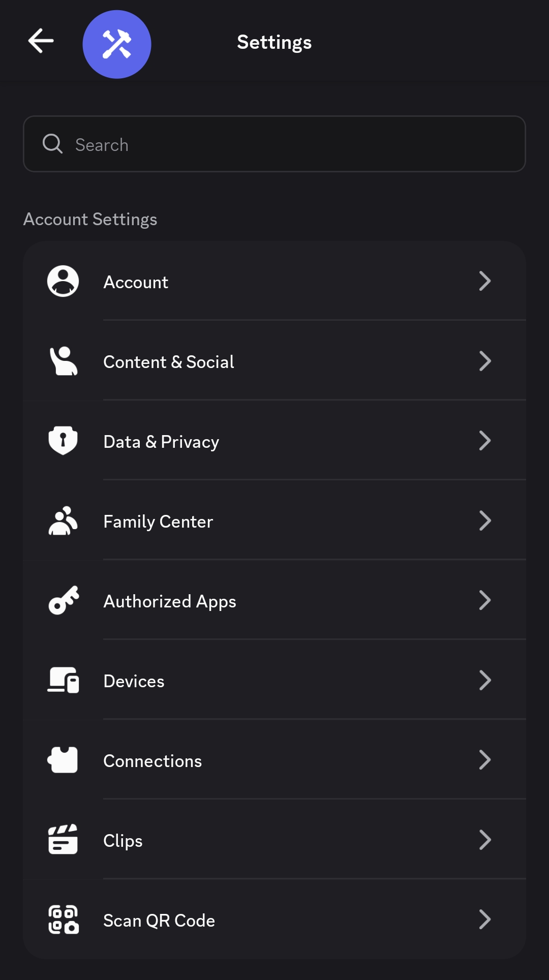This screenshot has height=980, width=549.
Task: Click the Authorized Apps key icon
Action: coord(64,600)
